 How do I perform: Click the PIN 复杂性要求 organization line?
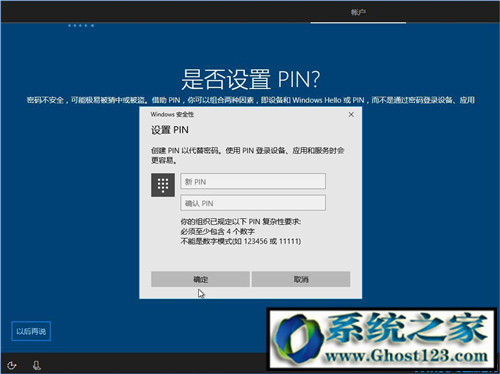tap(241, 222)
